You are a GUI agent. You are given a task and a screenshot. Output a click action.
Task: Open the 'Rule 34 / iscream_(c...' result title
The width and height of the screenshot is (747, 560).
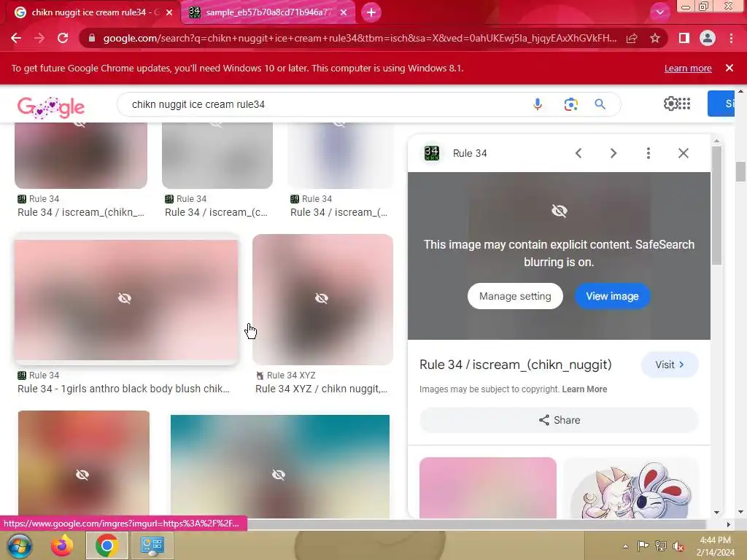pos(216,212)
